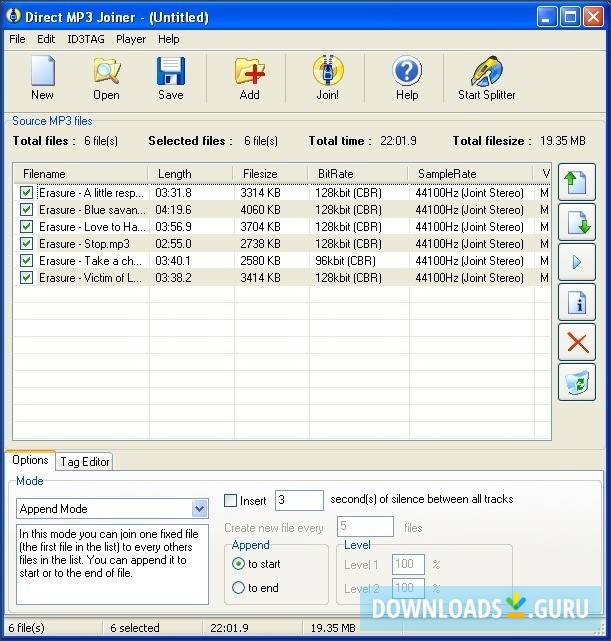
Task: Click the '6 selected' status bar entry
Action: 135,628
